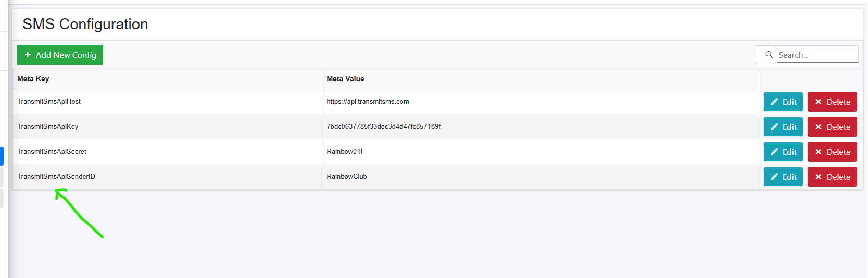Click the magnifier icon beside search box
This screenshot has height=278, width=868.
pyautogui.click(x=769, y=55)
